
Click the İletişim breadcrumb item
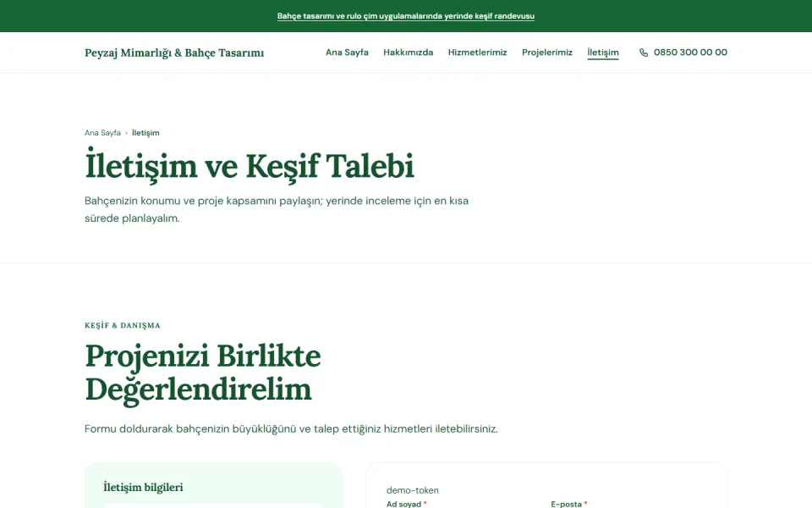click(145, 133)
